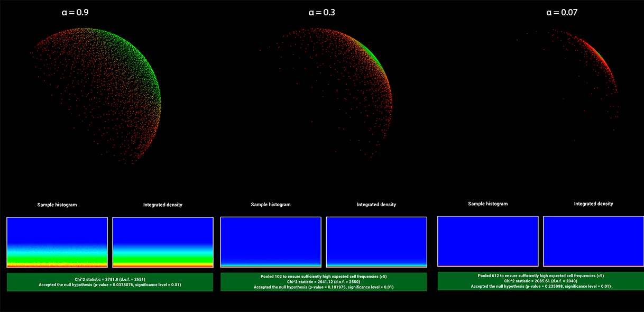644x312 pixels.
Task: Select the α = 0.9 sphere point plot
Action: (96, 96)
